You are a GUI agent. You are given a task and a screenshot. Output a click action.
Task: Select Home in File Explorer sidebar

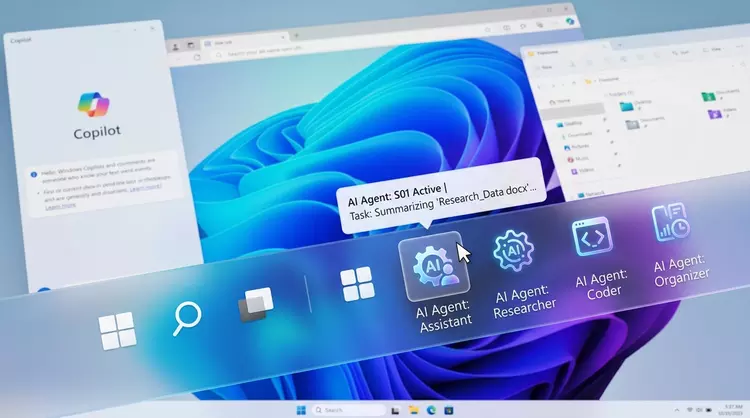point(560,101)
